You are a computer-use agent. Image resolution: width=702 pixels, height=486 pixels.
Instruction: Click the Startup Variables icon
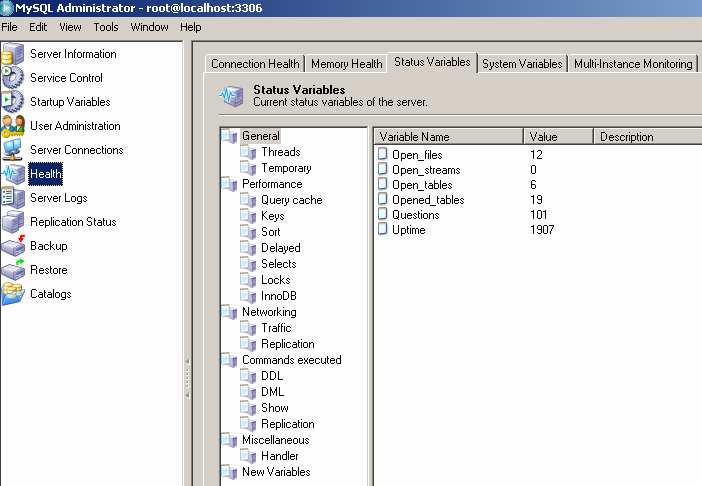[13, 102]
